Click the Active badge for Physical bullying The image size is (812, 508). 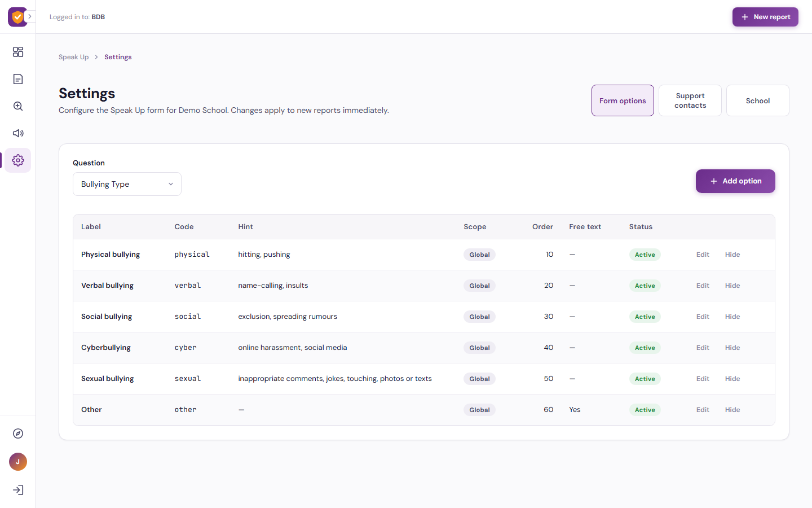645,255
